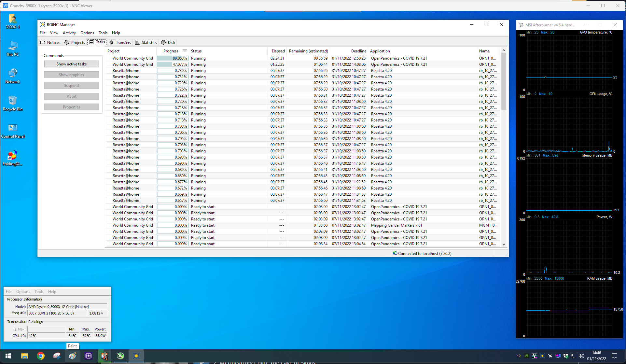Image resolution: width=626 pixels, height=364 pixels.
Task: Select the Tasks tab
Action: pos(97,42)
